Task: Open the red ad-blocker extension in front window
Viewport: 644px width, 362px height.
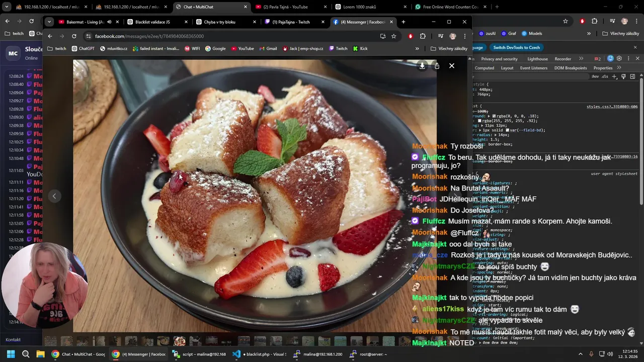Action: [x=411, y=36]
